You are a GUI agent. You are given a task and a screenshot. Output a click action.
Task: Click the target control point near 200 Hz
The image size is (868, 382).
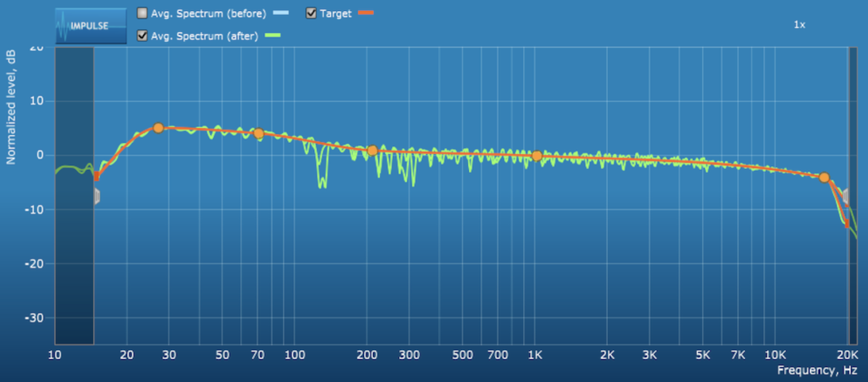click(x=372, y=151)
